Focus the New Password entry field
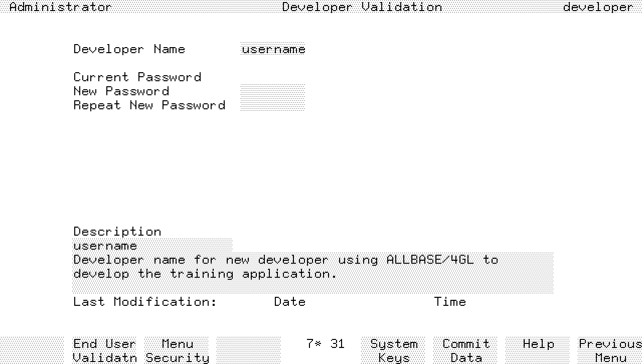The width and height of the screenshot is (642, 364). 272,91
